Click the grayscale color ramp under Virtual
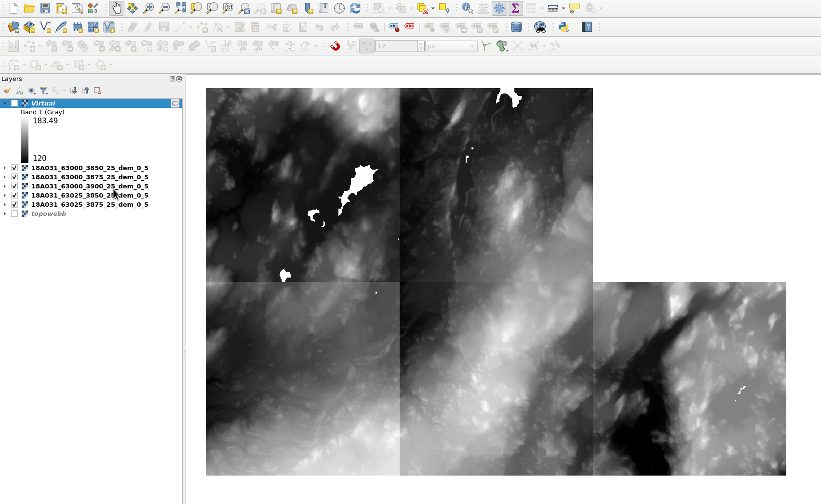 pyautogui.click(x=25, y=139)
